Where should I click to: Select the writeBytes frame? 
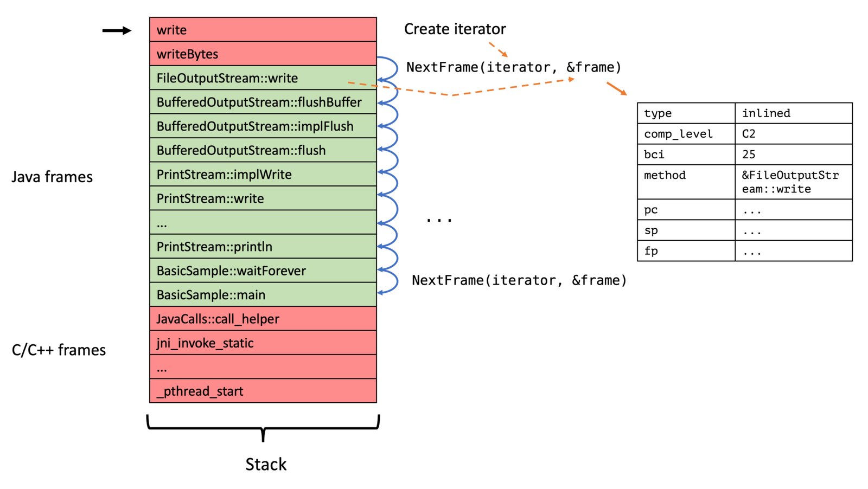[263, 54]
